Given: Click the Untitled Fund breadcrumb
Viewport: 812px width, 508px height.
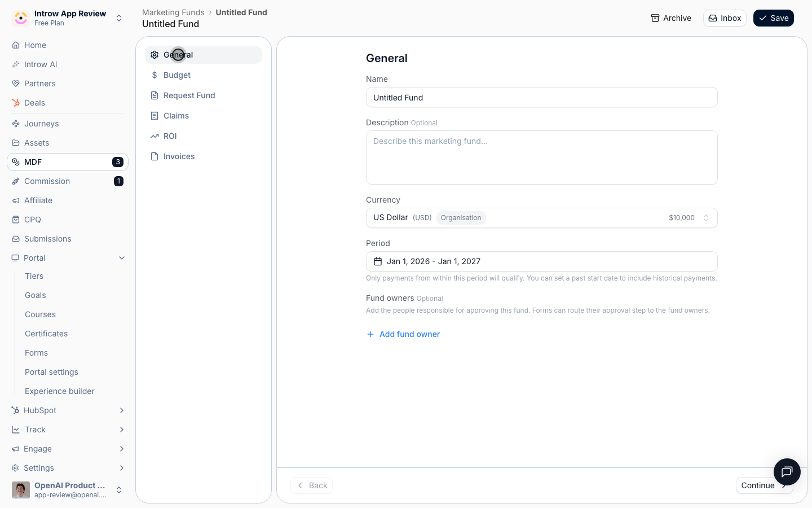Looking at the screenshot, I should coord(241,12).
